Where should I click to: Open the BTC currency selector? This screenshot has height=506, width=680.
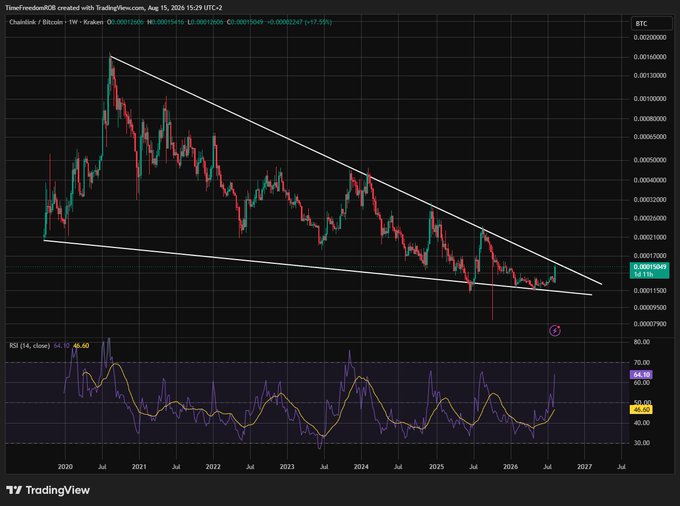tap(651, 23)
